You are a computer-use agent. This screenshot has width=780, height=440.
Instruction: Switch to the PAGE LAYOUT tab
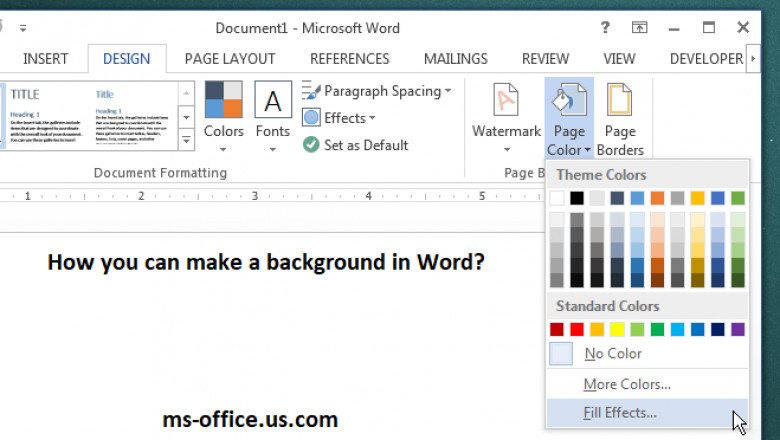[229, 59]
